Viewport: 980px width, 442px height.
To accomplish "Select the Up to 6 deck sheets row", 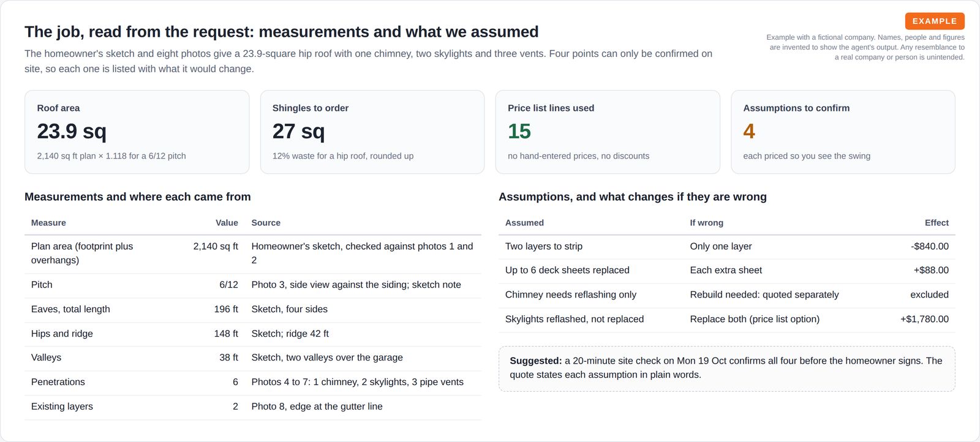I will click(727, 271).
